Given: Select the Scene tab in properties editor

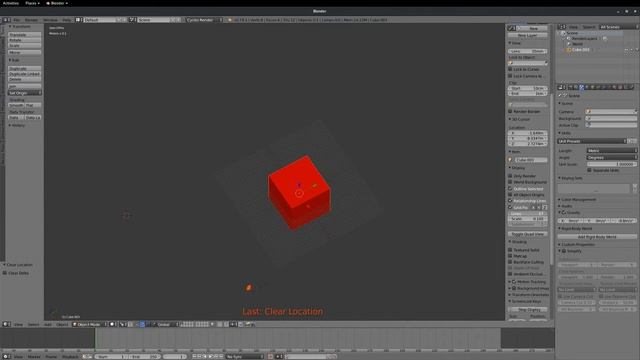Looking at the screenshot, I should click(x=582, y=87).
